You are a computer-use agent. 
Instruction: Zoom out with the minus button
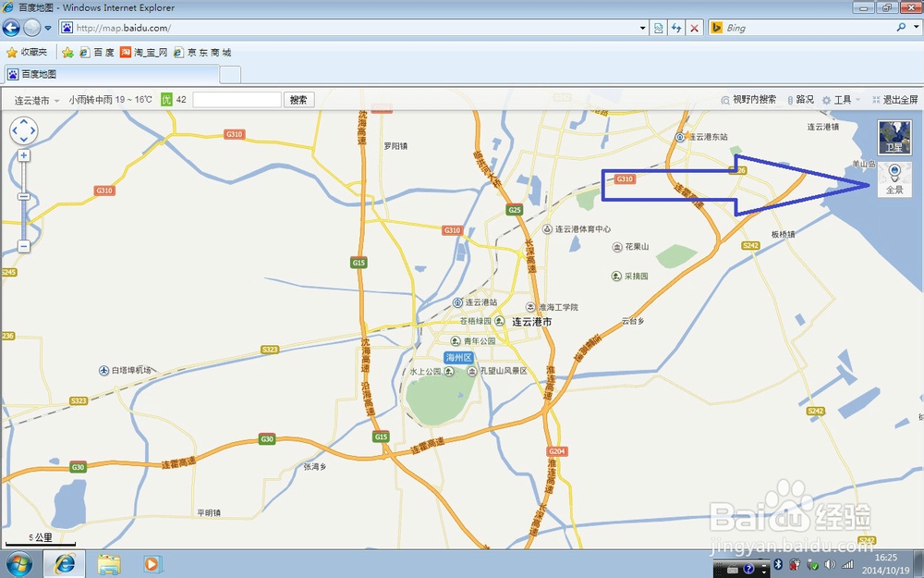pyautogui.click(x=24, y=246)
